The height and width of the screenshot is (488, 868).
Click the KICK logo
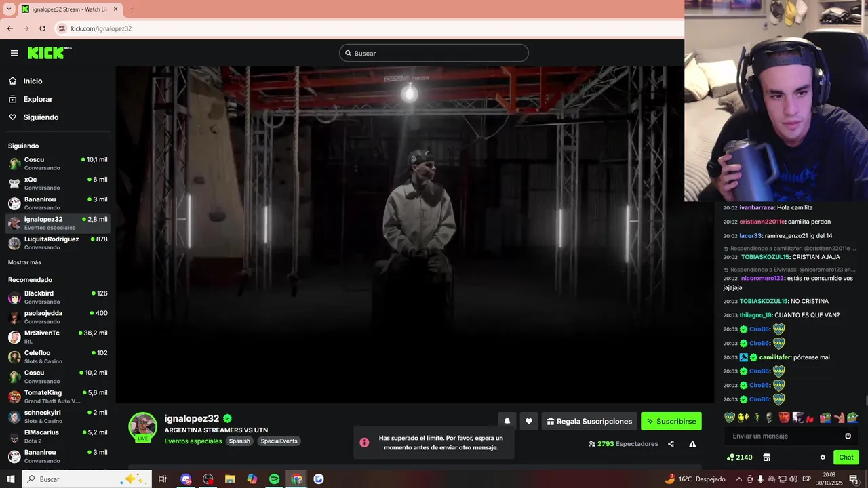pos(50,53)
